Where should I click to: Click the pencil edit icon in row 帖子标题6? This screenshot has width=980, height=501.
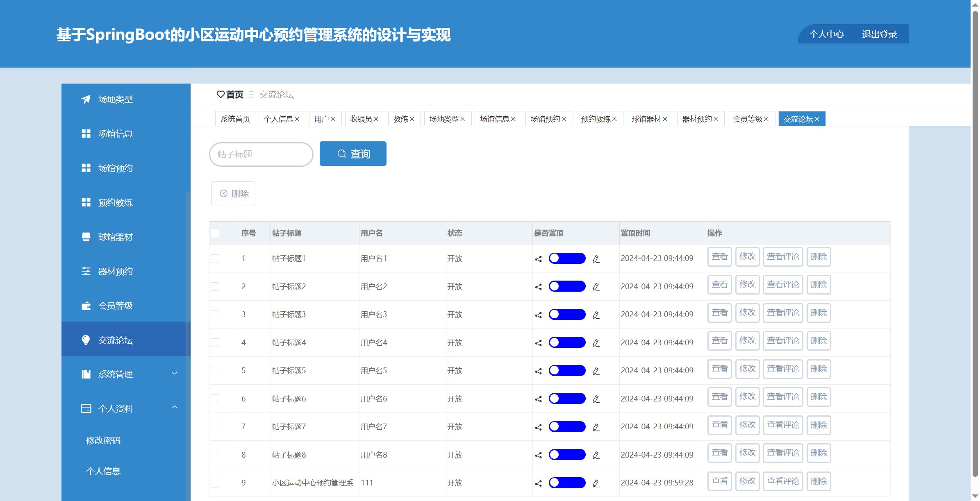(x=596, y=399)
